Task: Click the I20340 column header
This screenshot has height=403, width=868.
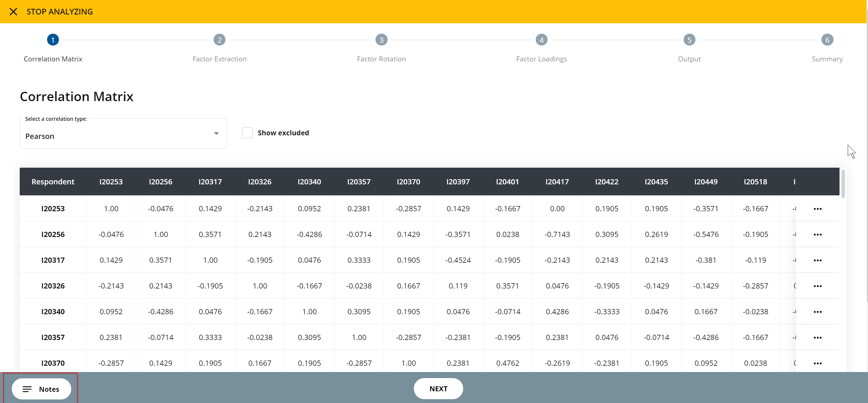Action: pyautogui.click(x=309, y=182)
